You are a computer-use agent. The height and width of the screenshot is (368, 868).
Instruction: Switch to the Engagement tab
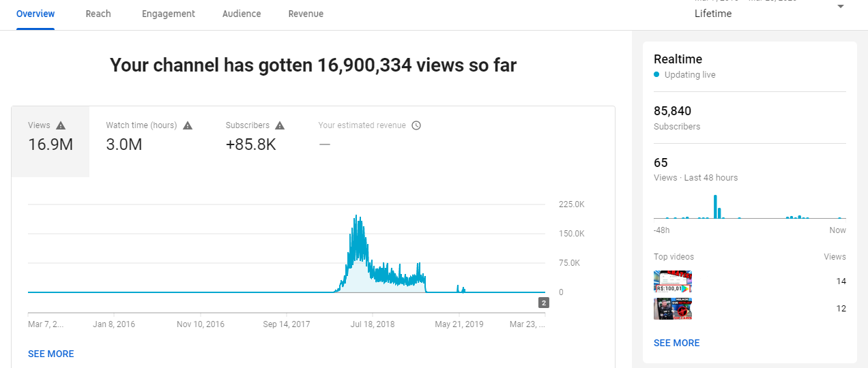(x=169, y=14)
